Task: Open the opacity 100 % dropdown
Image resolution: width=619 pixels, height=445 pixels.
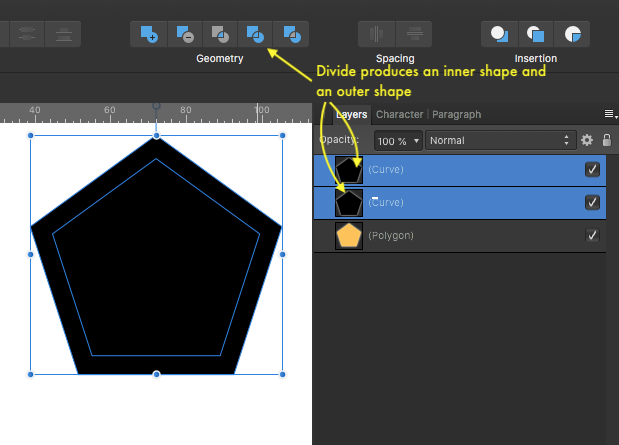Action: [398, 141]
